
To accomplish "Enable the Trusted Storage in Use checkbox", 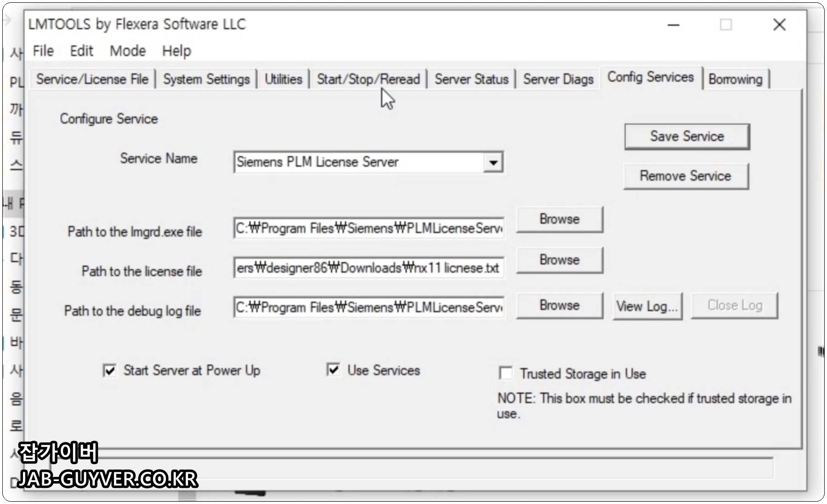I will click(x=505, y=373).
